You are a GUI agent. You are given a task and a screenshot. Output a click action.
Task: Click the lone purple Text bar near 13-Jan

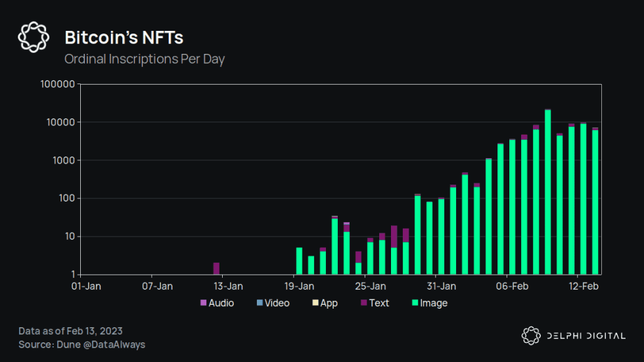(216, 268)
